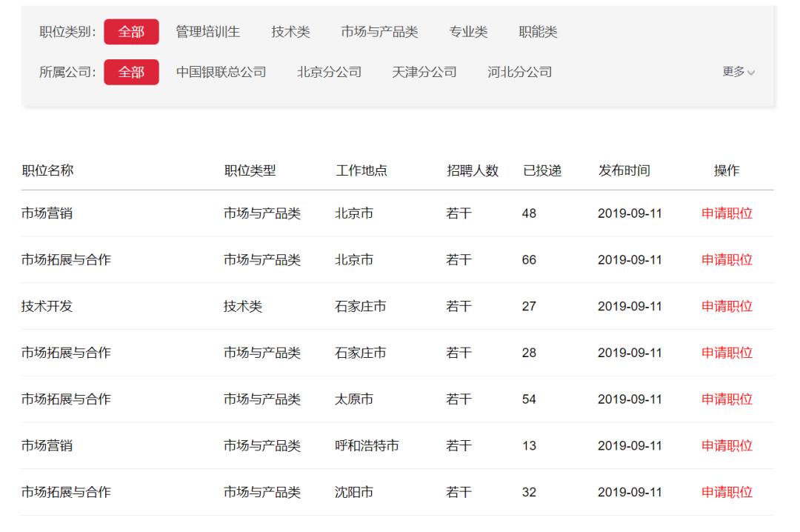800x532 pixels.
Task: Select the 河北分公司 company filter
Action: tap(520, 73)
